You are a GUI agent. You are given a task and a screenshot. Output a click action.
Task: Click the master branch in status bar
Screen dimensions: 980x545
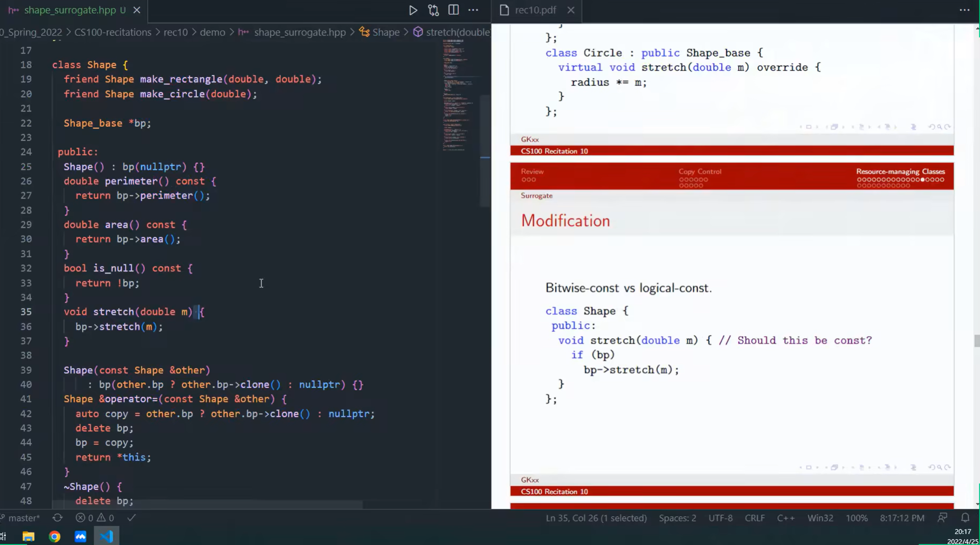[x=23, y=518]
